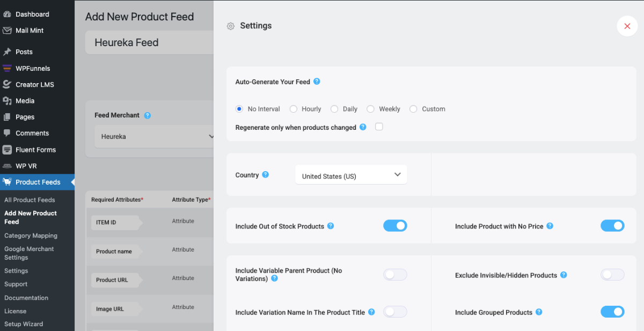Select the Hourly interval radio button

(294, 109)
